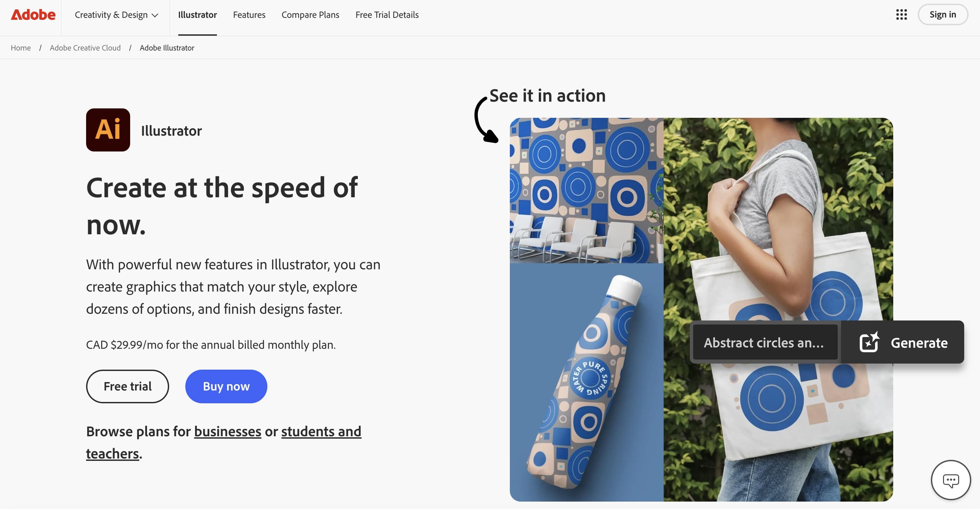The width and height of the screenshot is (980, 509).
Task: Open the app switcher grid icon
Action: (901, 15)
